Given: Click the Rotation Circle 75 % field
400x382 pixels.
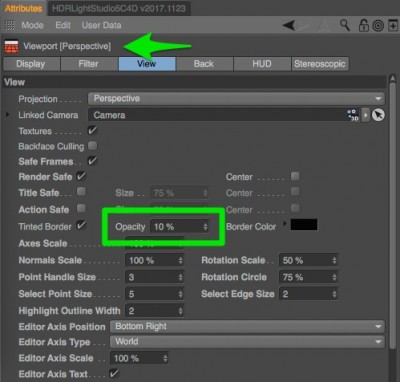Looking at the screenshot, I should click(x=308, y=277).
